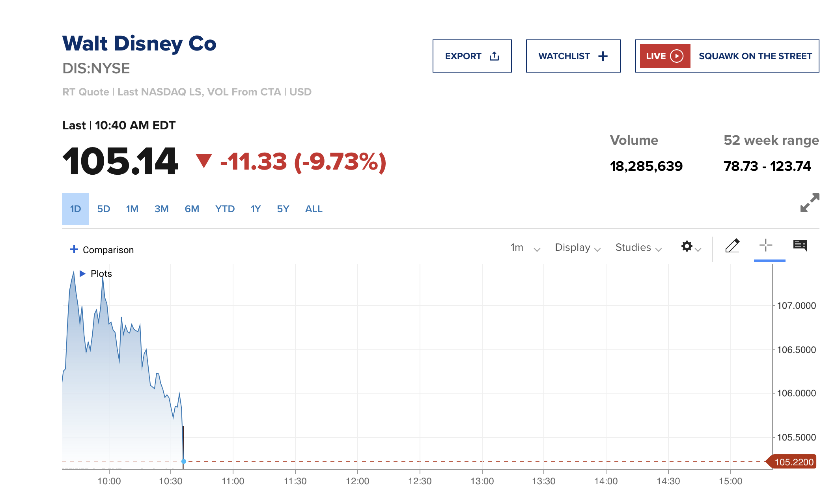The width and height of the screenshot is (836, 504).
Task: Select the pencil draw tool
Action: [x=732, y=246]
